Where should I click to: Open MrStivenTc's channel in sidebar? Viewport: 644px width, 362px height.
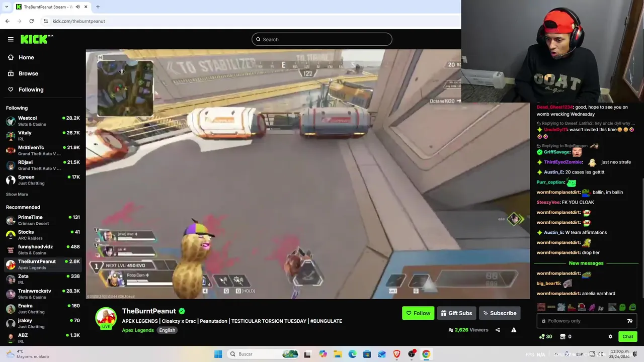43,150
